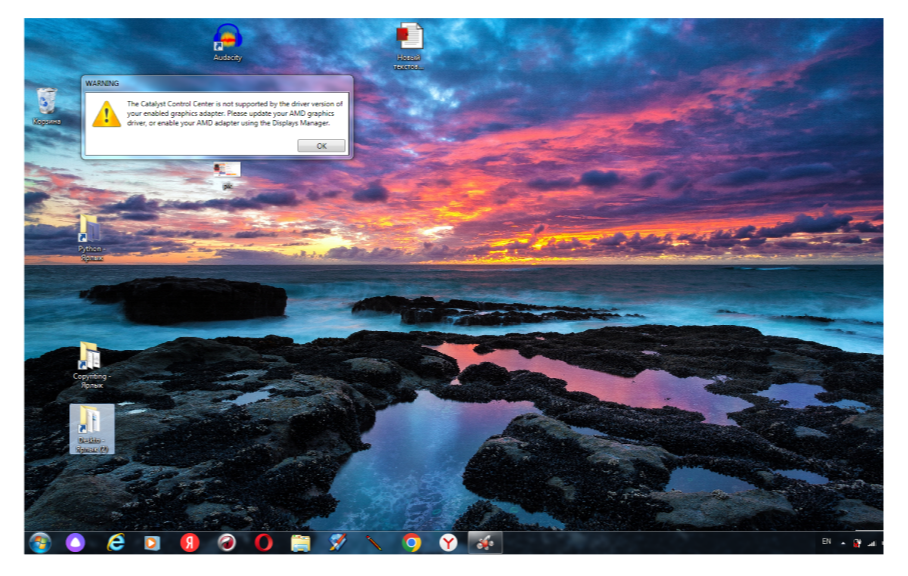Viewport: 908px width, 576px height.
Task: Click the yellow warning triangle icon
Action: coord(107,114)
